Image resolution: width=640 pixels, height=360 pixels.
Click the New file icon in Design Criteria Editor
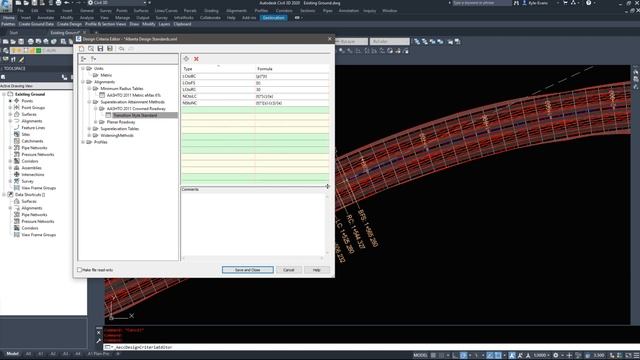pyautogui.click(x=81, y=49)
